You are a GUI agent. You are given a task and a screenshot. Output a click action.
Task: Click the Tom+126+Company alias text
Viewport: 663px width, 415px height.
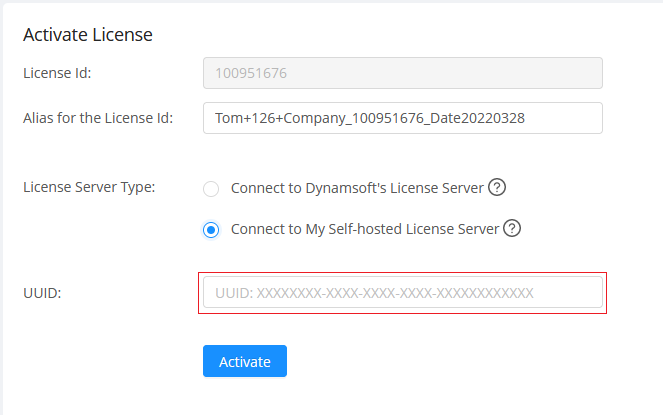coord(370,118)
